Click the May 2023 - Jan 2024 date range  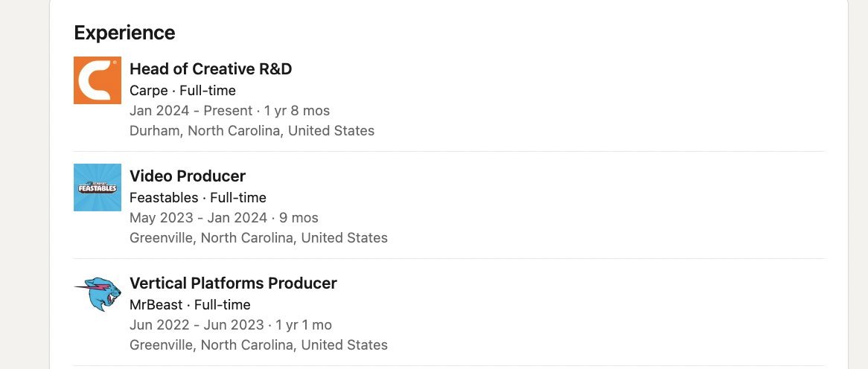(x=197, y=218)
